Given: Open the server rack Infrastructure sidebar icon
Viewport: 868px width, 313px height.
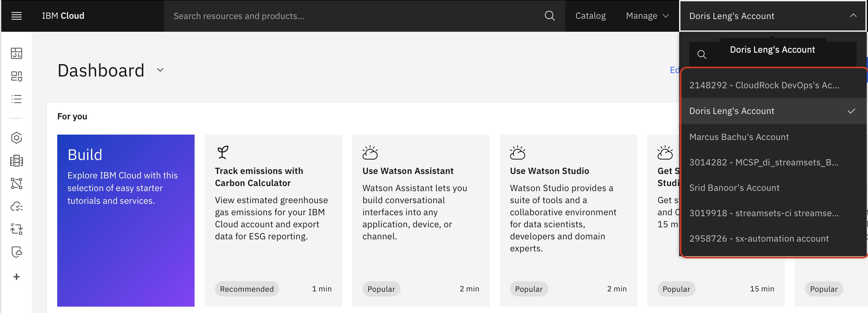Looking at the screenshot, I should [x=17, y=161].
